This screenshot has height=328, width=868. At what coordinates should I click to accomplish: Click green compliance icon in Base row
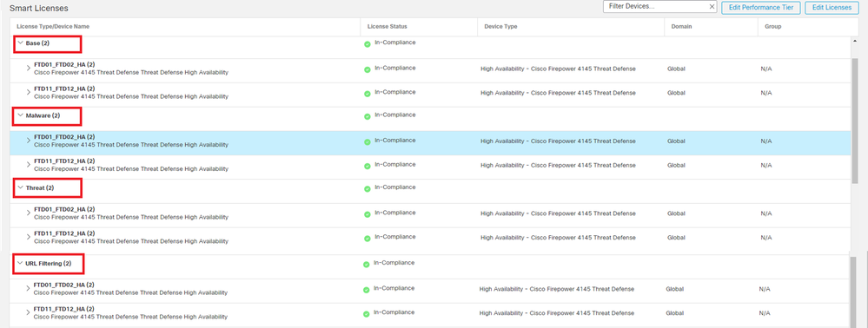pos(367,44)
